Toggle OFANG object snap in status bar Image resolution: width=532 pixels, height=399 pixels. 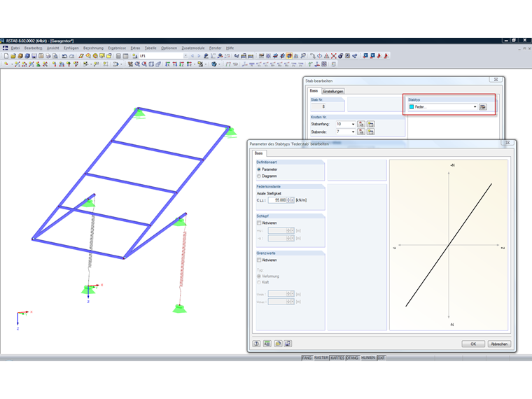tap(352, 358)
